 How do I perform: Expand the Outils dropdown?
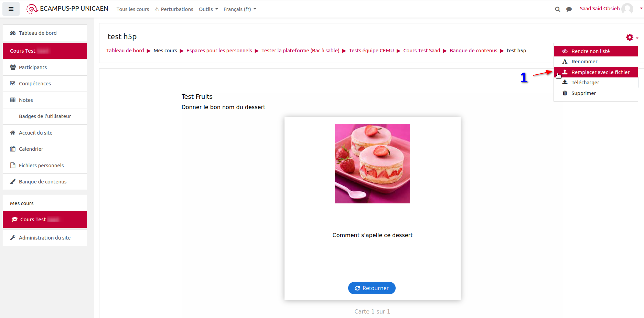point(208,9)
